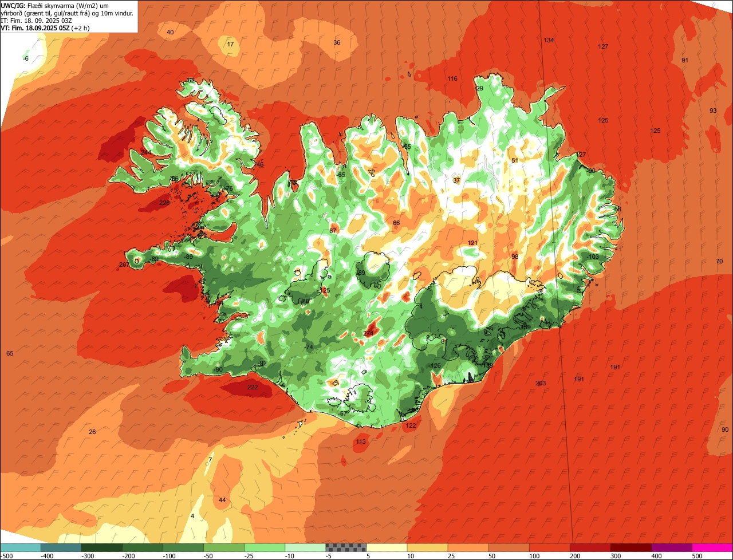Click the map value '-6' offshore to the northwest
The width and height of the screenshot is (733, 560).
point(26,59)
